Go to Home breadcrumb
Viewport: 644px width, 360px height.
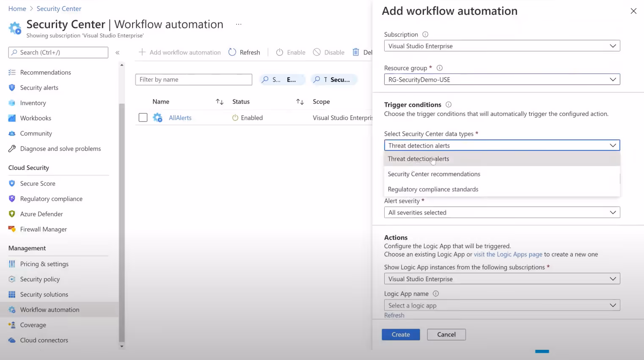(17, 8)
